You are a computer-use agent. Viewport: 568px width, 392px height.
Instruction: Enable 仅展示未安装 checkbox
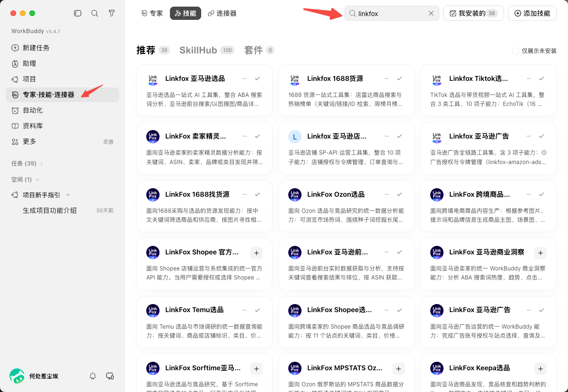[x=515, y=51]
